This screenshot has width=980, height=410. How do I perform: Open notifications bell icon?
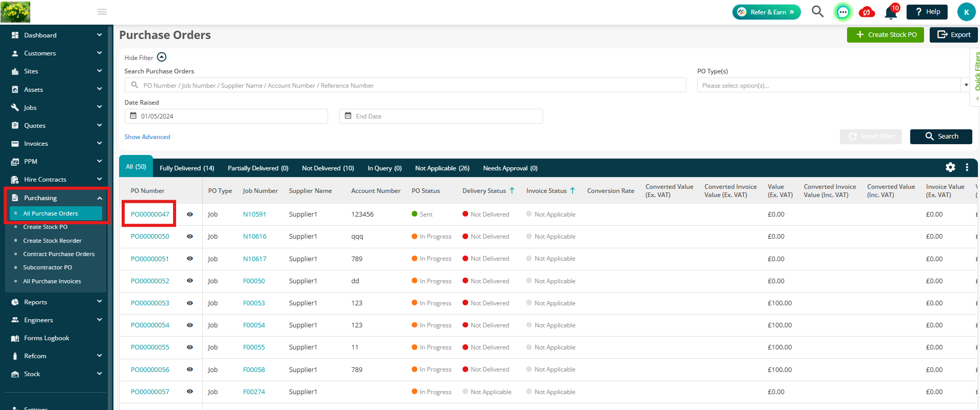891,12
